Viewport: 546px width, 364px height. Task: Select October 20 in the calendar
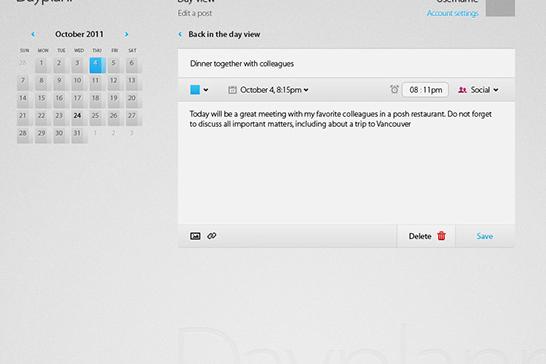[133, 100]
